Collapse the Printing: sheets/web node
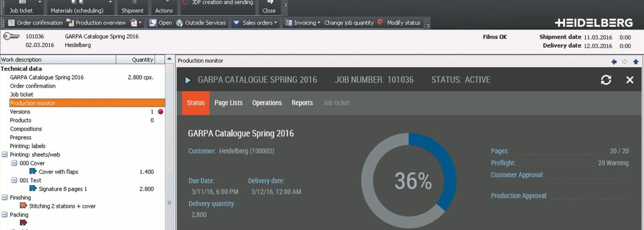The width and height of the screenshot is (644, 230). pyautogui.click(x=5, y=155)
